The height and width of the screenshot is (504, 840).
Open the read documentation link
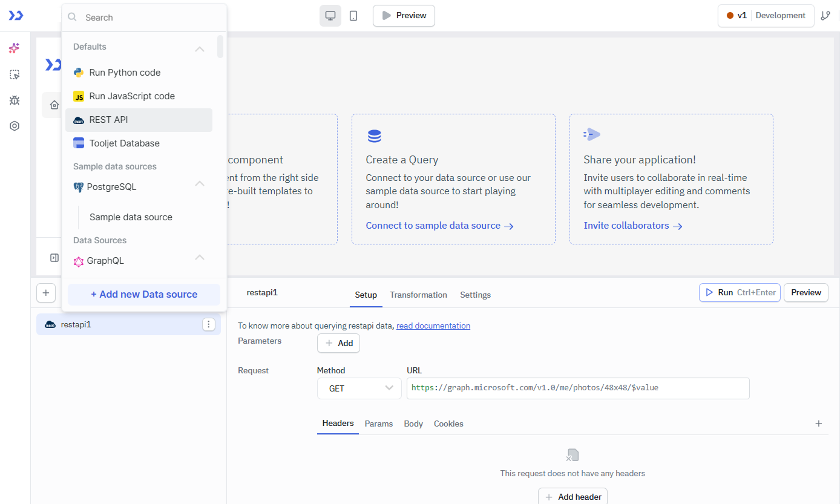[433, 326]
